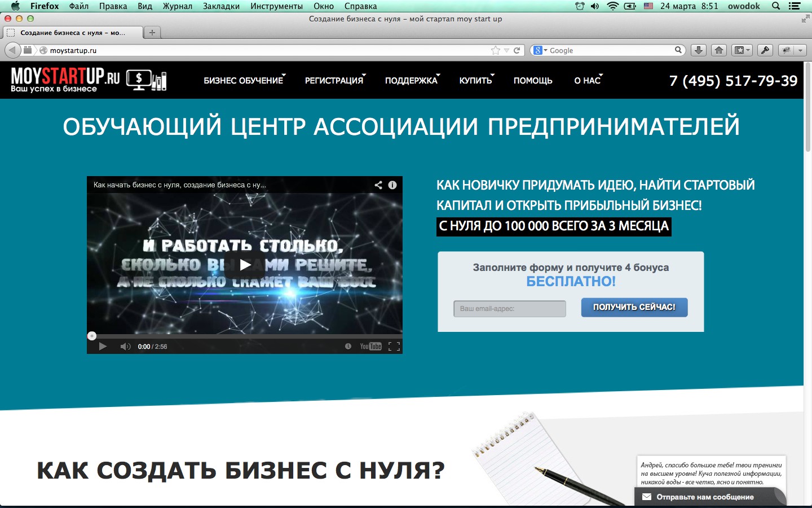Click the Wi-Fi status icon
Viewport: 812px width, 508px height.
click(x=612, y=6)
